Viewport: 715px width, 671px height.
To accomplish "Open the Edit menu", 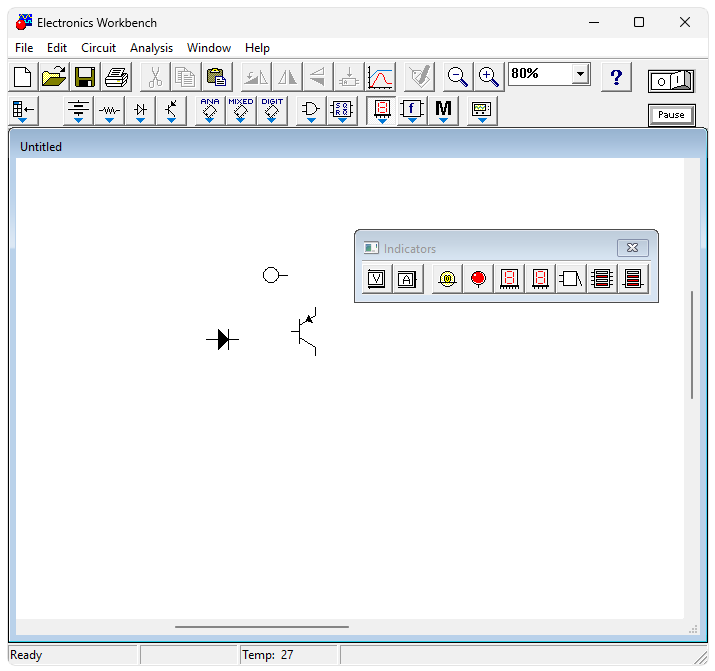I will 57,48.
